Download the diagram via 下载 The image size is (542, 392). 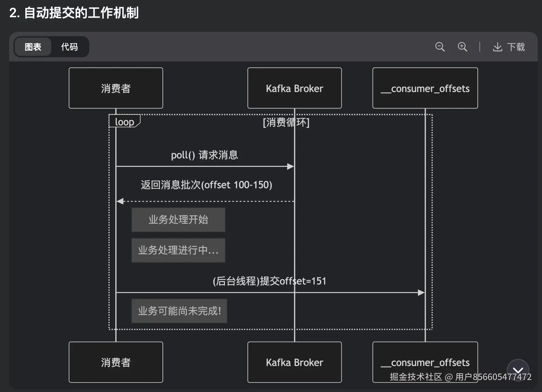coord(509,47)
